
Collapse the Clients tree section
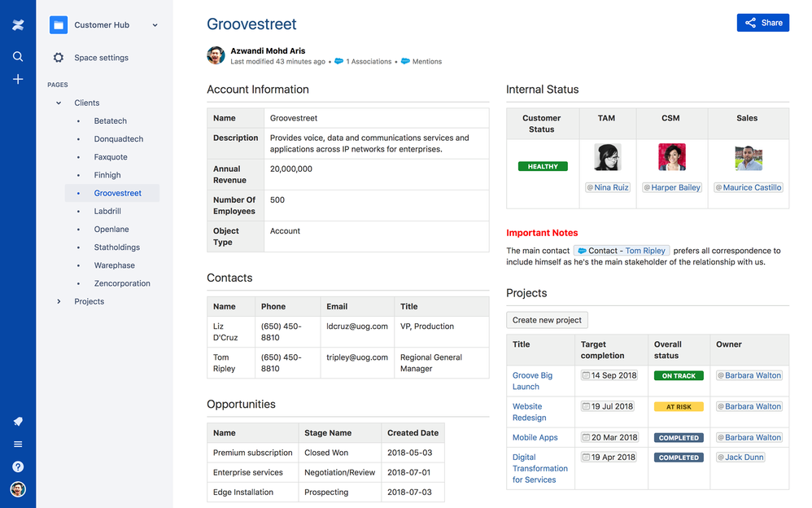pyautogui.click(x=59, y=103)
